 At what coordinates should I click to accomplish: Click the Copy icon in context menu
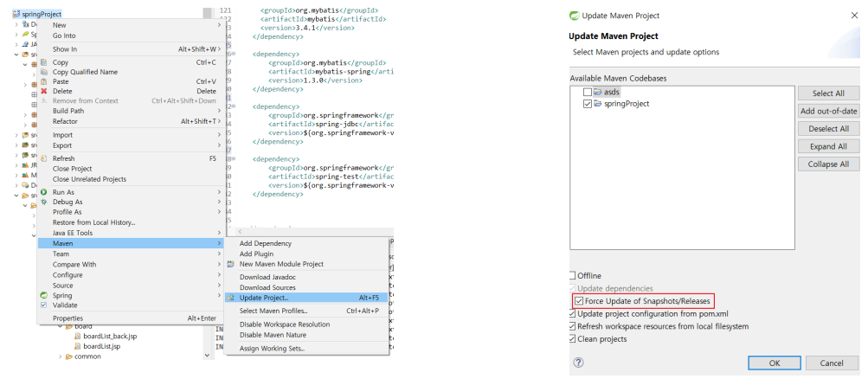[44, 62]
